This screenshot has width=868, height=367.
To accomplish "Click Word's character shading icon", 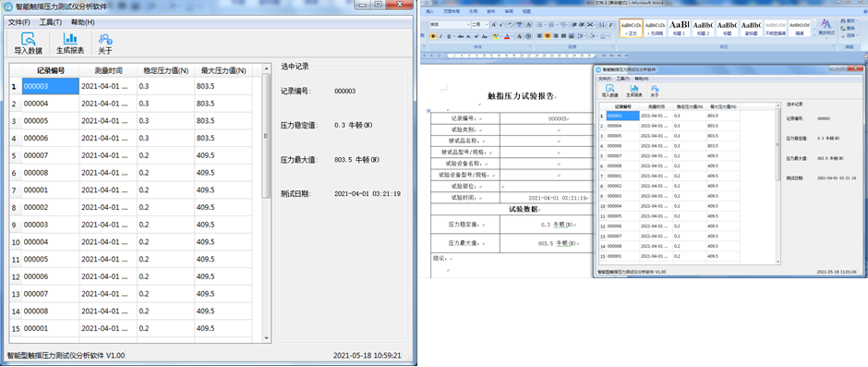I will [519, 37].
